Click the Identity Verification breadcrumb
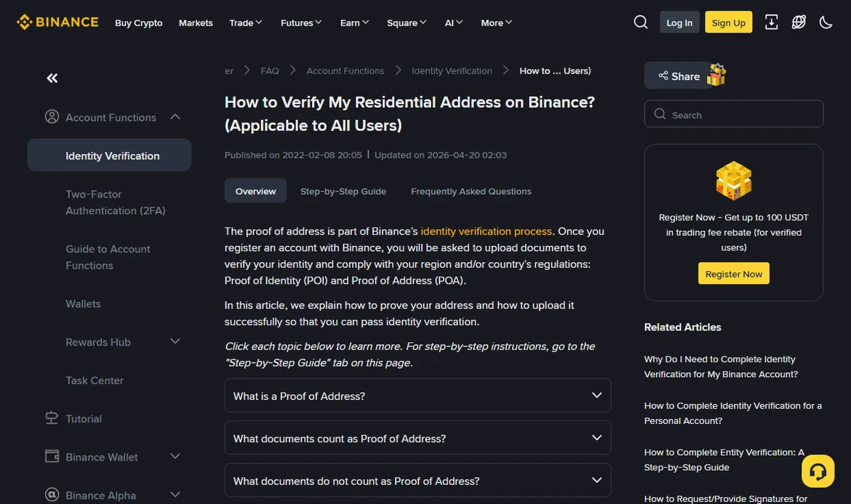Image resolution: width=851 pixels, height=504 pixels. point(452,71)
